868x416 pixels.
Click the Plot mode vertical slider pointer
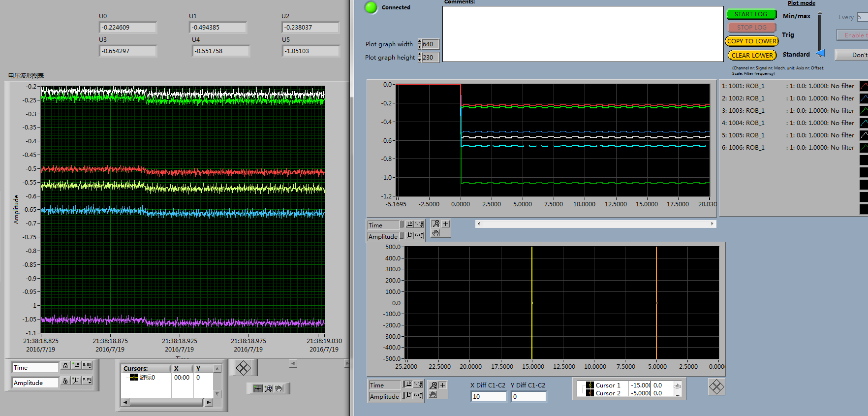click(x=820, y=53)
